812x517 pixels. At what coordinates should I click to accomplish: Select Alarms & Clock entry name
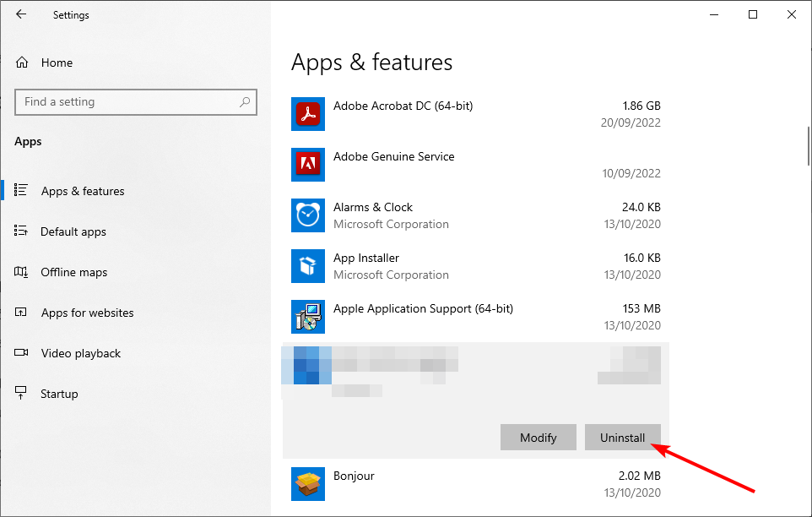point(373,207)
